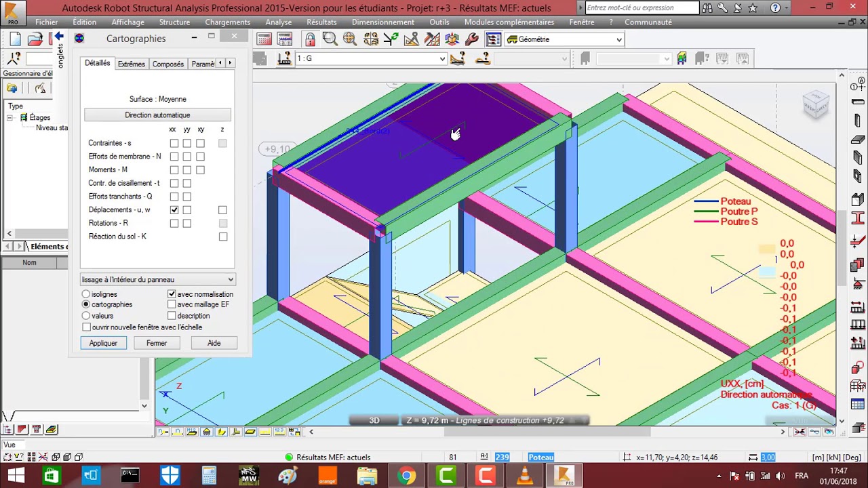Click the Appliquer button
Image resolution: width=868 pixels, height=488 pixels.
103,343
